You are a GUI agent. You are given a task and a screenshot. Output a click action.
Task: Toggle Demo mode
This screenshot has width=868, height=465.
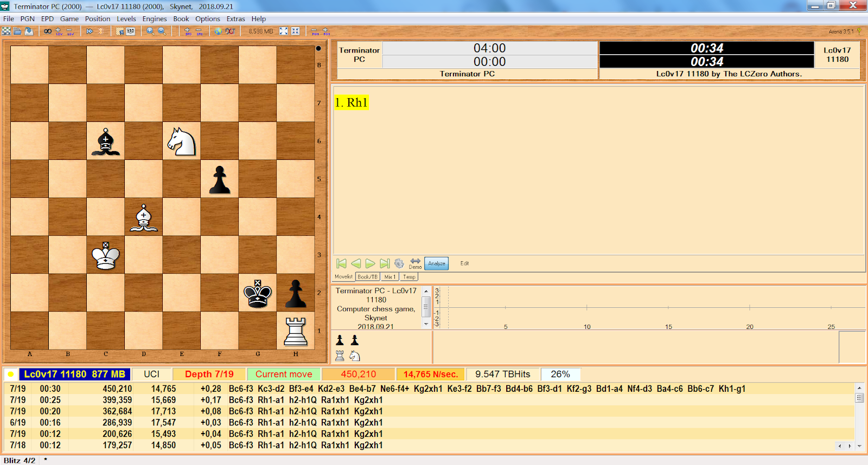click(415, 263)
